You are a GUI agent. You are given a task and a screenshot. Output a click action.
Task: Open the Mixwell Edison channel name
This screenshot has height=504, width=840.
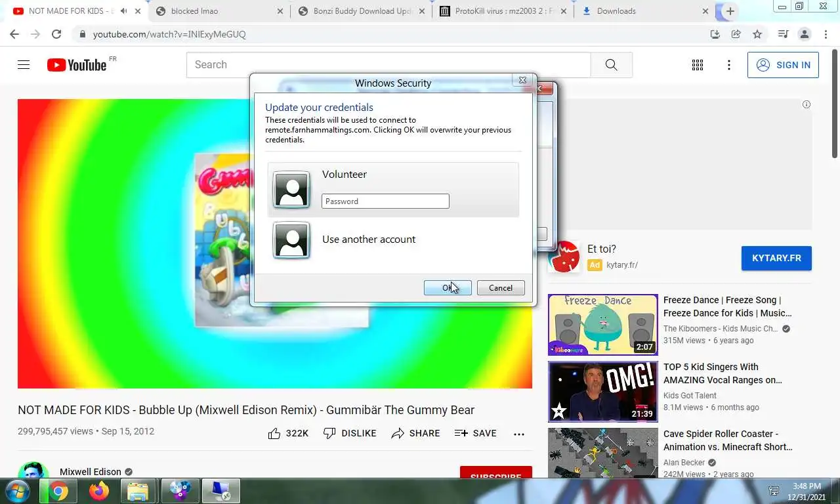click(x=91, y=472)
